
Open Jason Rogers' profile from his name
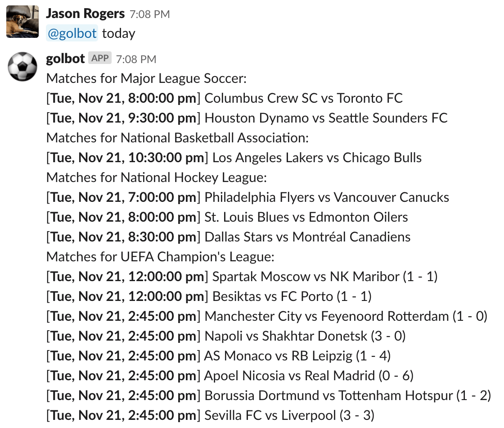(85, 14)
